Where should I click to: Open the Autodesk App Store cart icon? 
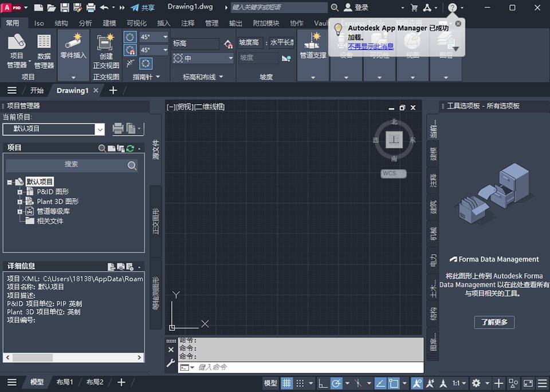click(414, 7)
